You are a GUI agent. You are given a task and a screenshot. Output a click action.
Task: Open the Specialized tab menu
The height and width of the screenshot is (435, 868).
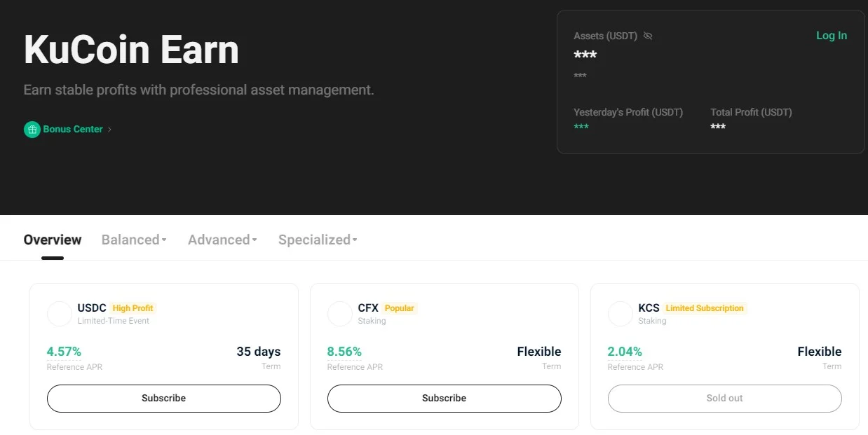318,240
